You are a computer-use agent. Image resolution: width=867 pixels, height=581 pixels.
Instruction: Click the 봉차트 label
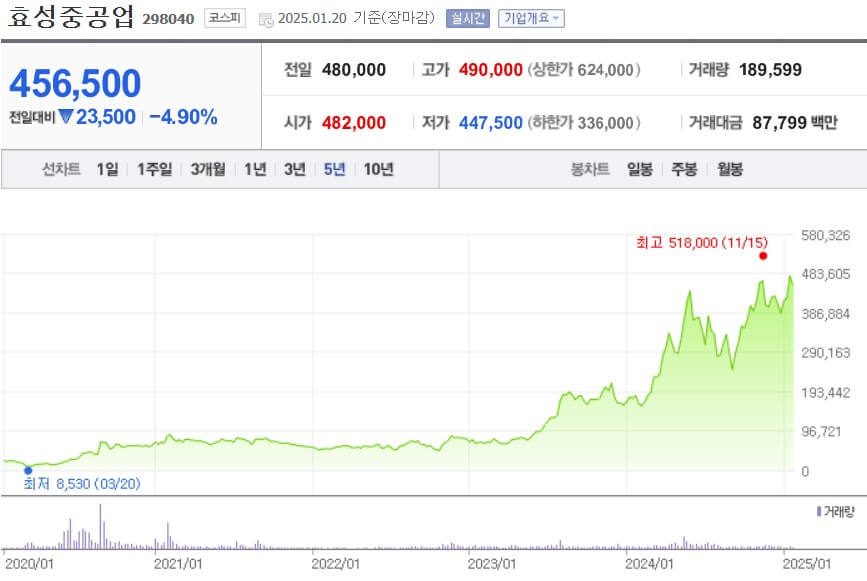589,169
